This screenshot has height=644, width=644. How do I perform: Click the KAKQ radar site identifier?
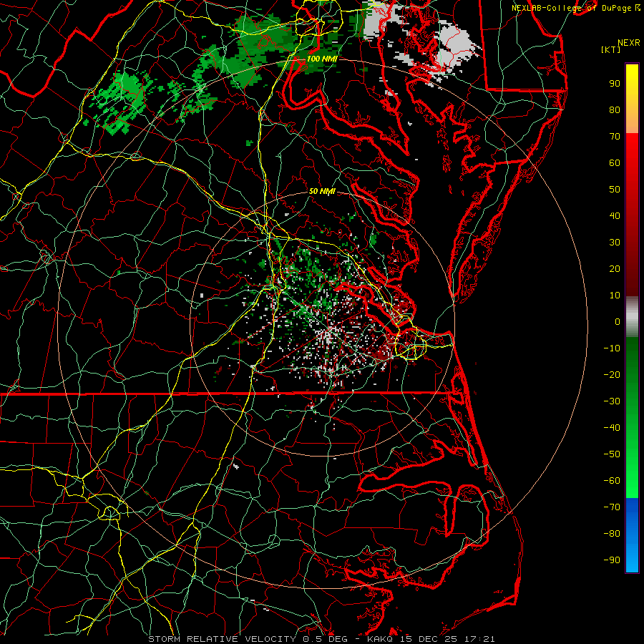[x=380, y=639]
